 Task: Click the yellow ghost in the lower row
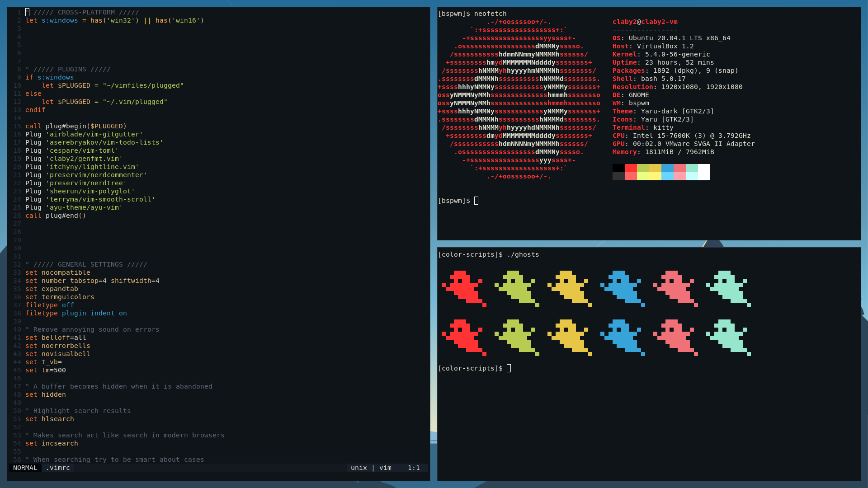tap(570, 338)
